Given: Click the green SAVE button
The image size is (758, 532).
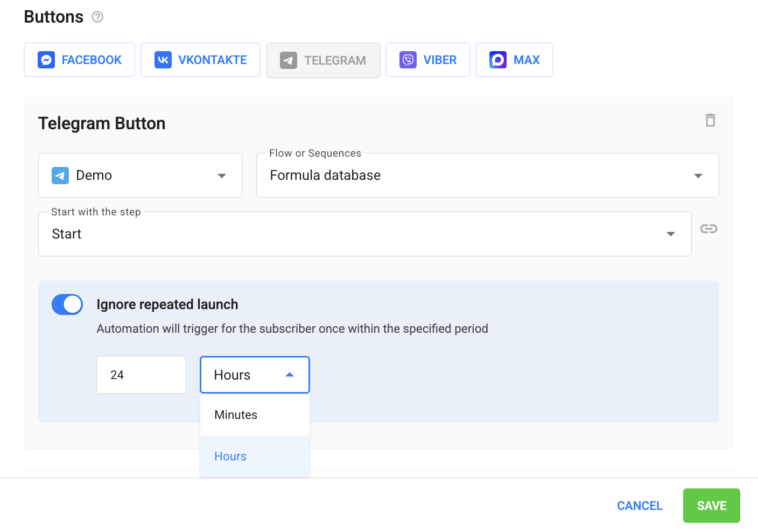Looking at the screenshot, I should click(x=711, y=506).
